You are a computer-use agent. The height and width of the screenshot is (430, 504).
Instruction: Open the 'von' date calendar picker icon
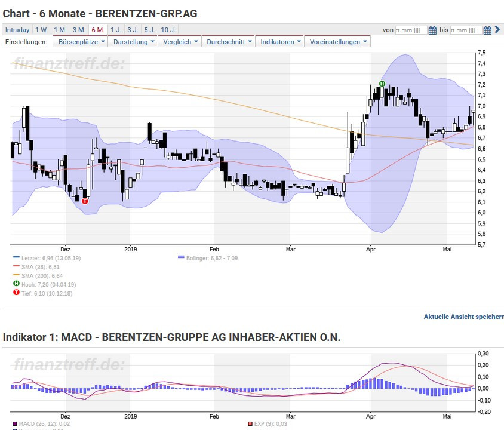tap(432, 30)
